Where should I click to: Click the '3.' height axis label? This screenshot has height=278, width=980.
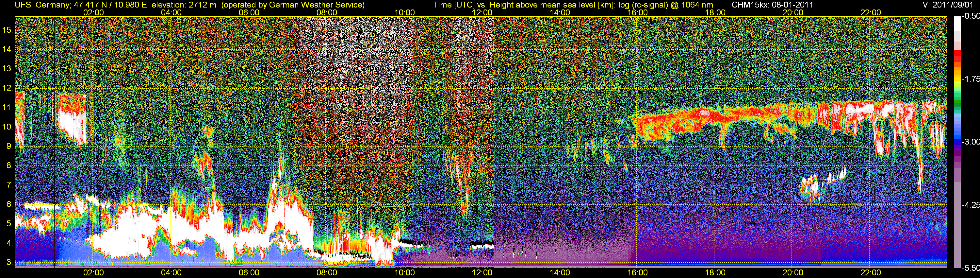pos(10,262)
